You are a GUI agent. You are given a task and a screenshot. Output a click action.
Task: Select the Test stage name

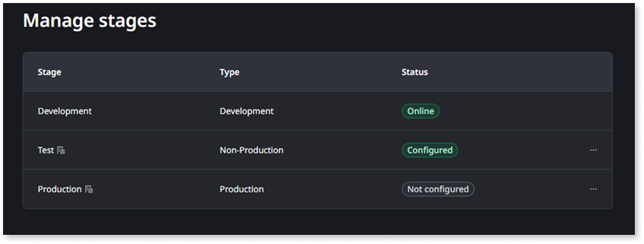46,150
